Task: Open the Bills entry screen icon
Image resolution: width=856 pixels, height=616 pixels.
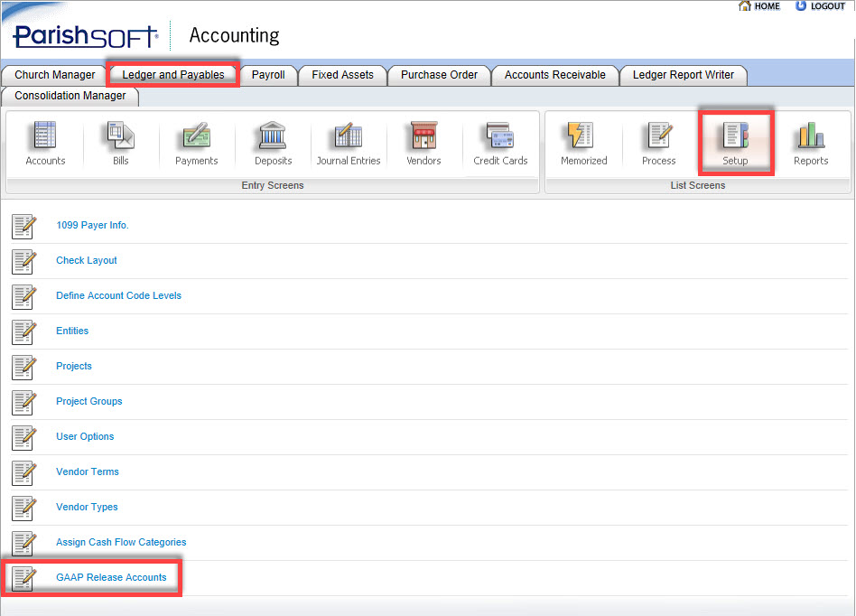Action: tap(121, 135)
